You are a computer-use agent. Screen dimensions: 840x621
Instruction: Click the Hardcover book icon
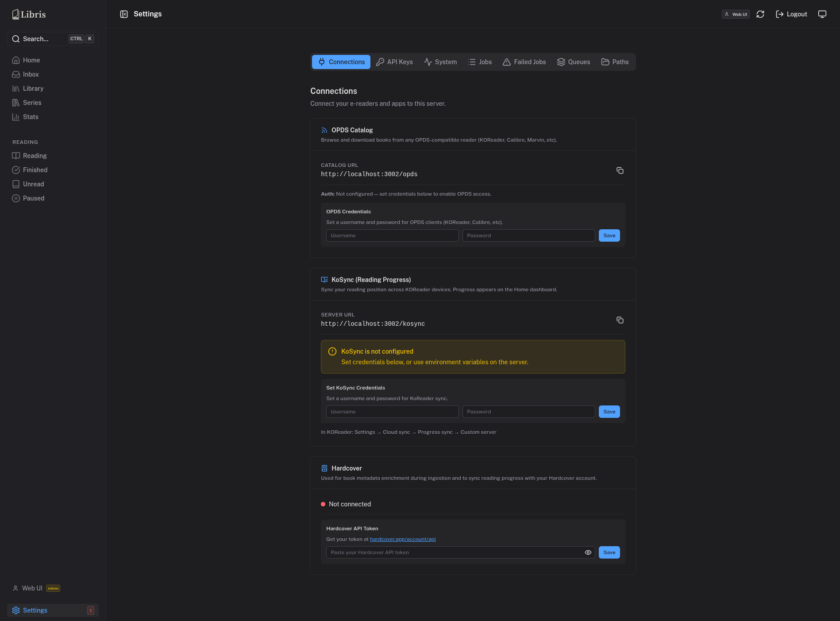coord(324,468)
